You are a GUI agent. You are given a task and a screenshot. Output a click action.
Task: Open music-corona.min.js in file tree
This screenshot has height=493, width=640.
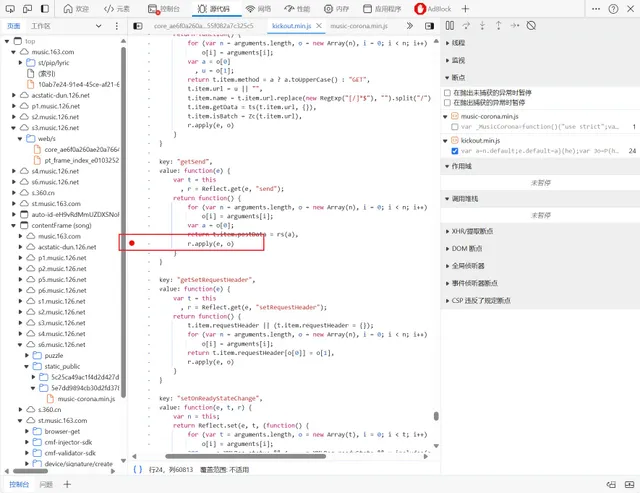click(x=86, y=399)
